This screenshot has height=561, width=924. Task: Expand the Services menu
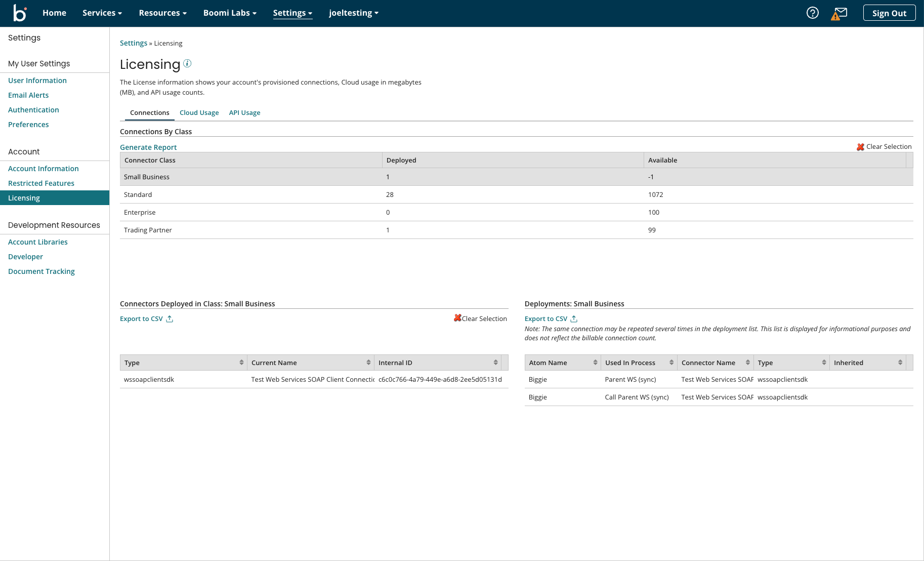point(102,13)
